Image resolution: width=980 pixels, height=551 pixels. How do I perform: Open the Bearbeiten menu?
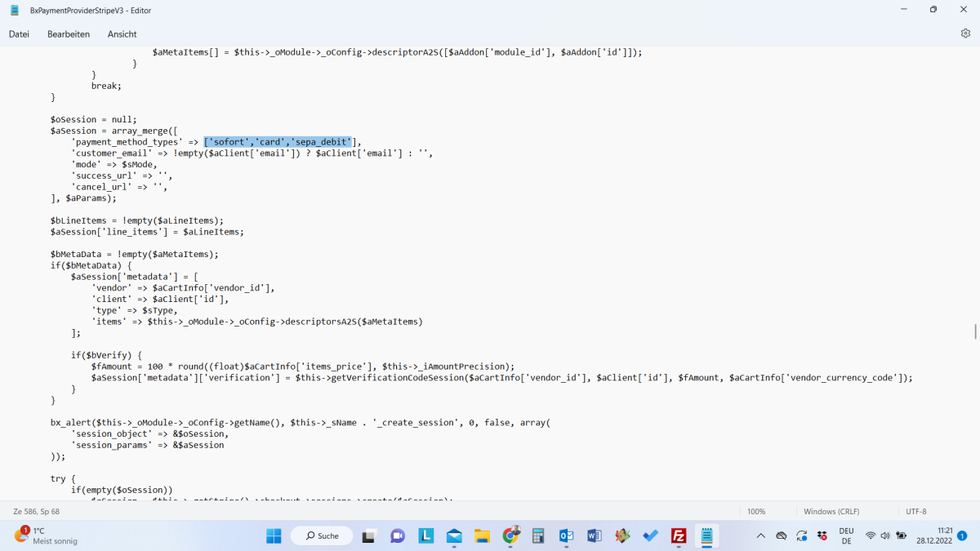(x=69, y=34)
